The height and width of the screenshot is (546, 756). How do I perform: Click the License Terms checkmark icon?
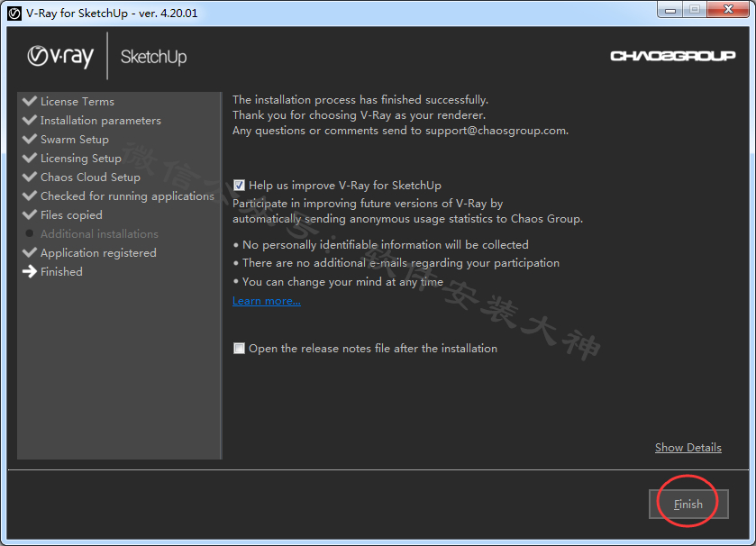(x=30, y=101)
